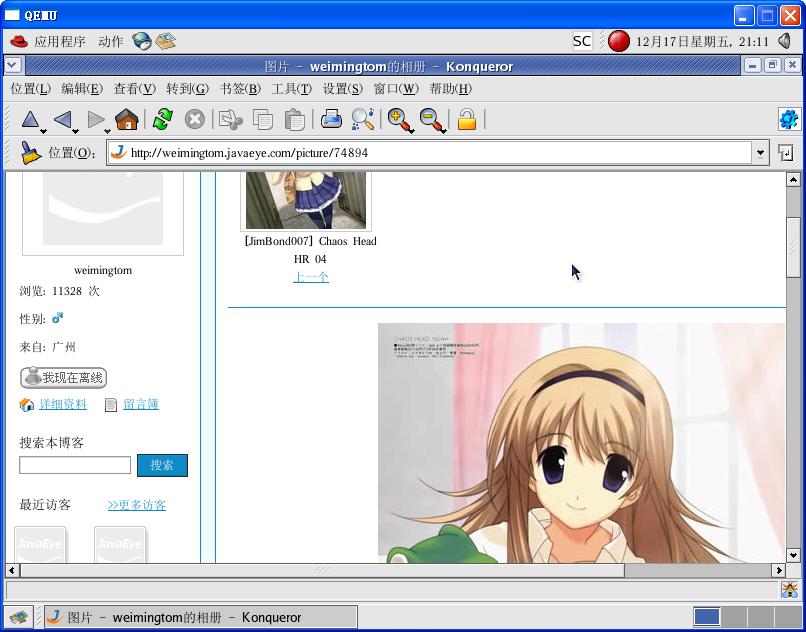Open the Back button history dropdown arrow

[75, 131]
